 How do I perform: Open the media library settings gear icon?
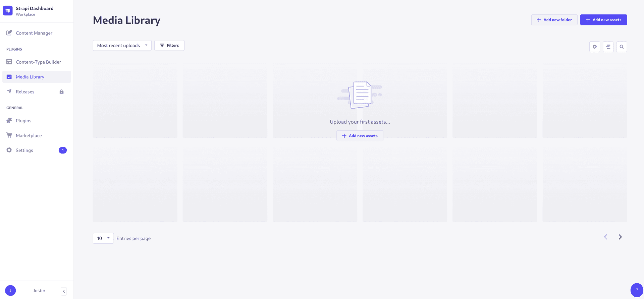[594, 47]
